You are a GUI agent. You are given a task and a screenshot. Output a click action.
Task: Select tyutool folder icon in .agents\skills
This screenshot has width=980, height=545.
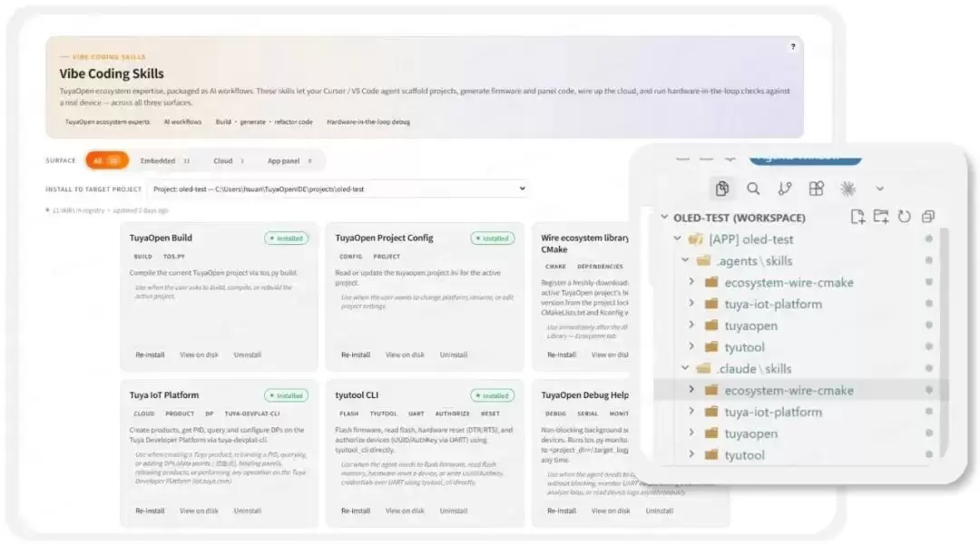(711, 346)
